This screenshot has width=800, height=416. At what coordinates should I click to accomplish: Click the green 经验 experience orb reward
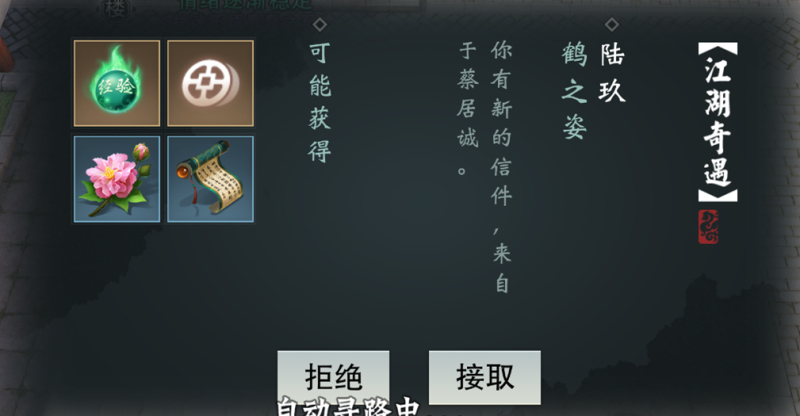pos(117,83)
